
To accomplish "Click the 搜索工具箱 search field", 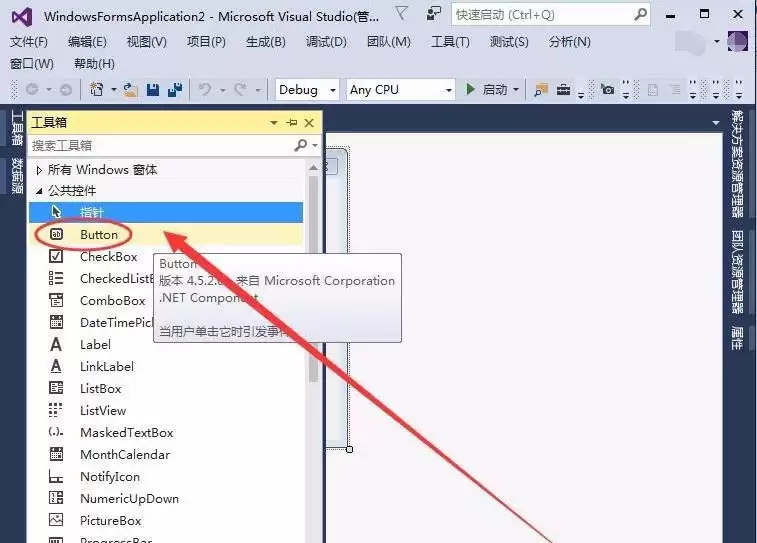I will [159, 145].
